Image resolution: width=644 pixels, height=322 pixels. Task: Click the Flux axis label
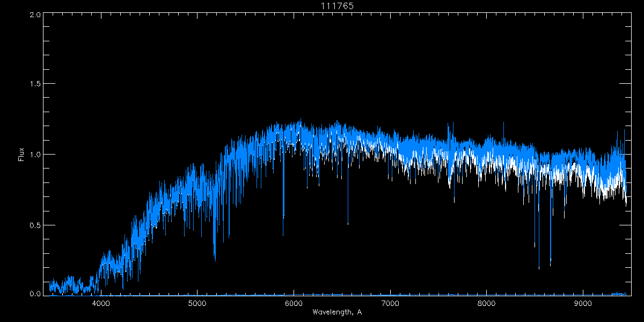pyautogui.click(x=21, y=155)
